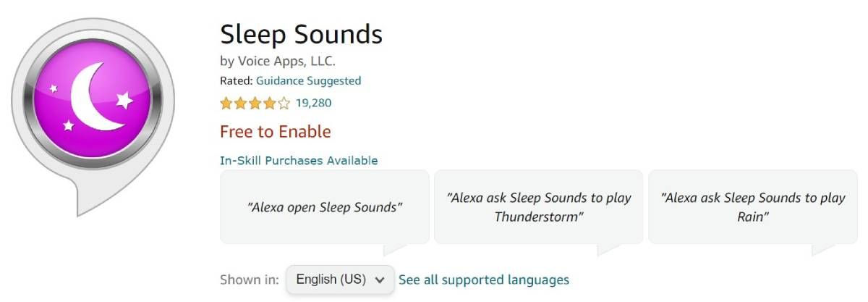Click the large white star right of the moon

click(124, 99)
